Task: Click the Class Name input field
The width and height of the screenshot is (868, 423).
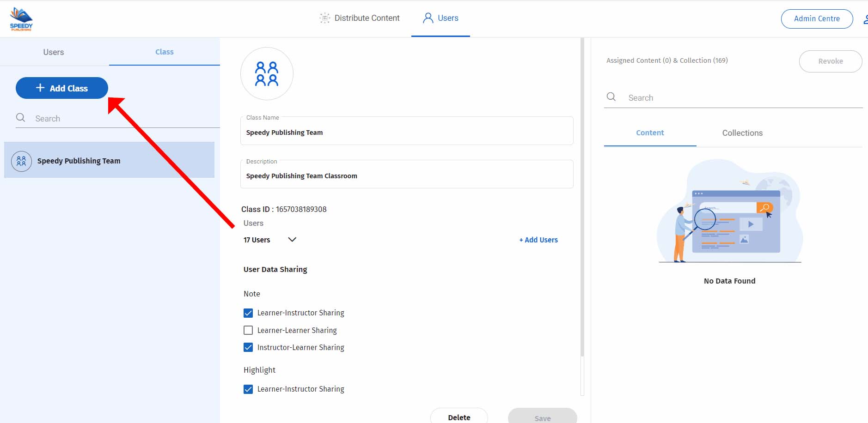Action: 407,131
